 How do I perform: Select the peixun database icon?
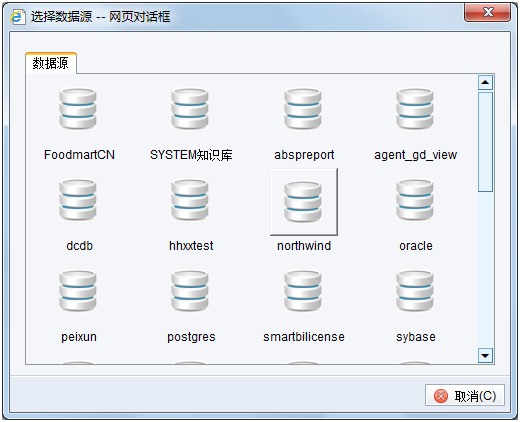[78, 291]
